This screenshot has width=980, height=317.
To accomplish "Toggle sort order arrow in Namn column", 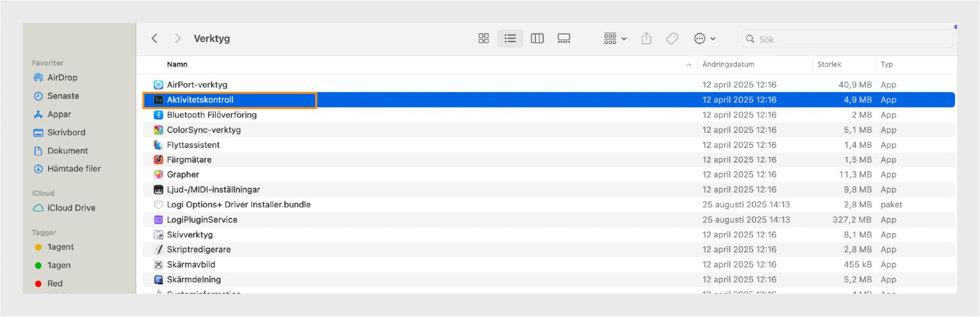I will coord(689,65).
